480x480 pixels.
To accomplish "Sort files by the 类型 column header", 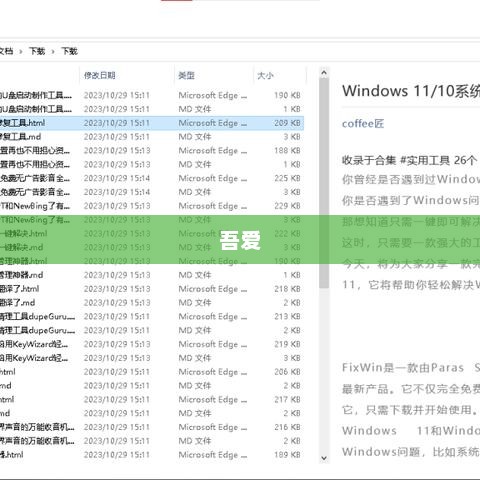I will click(186, 76).
